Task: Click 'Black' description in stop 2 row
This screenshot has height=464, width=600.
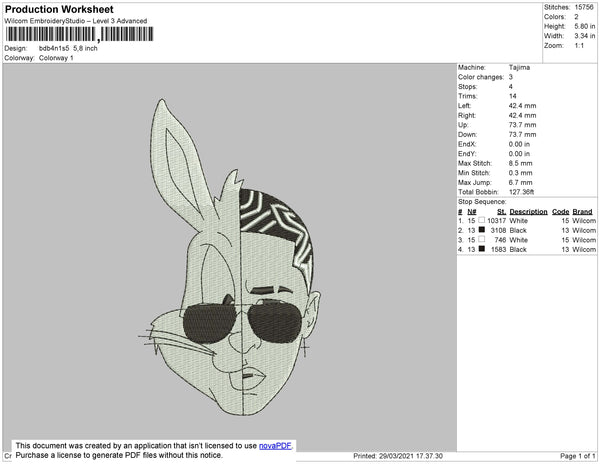Action: 518,230
